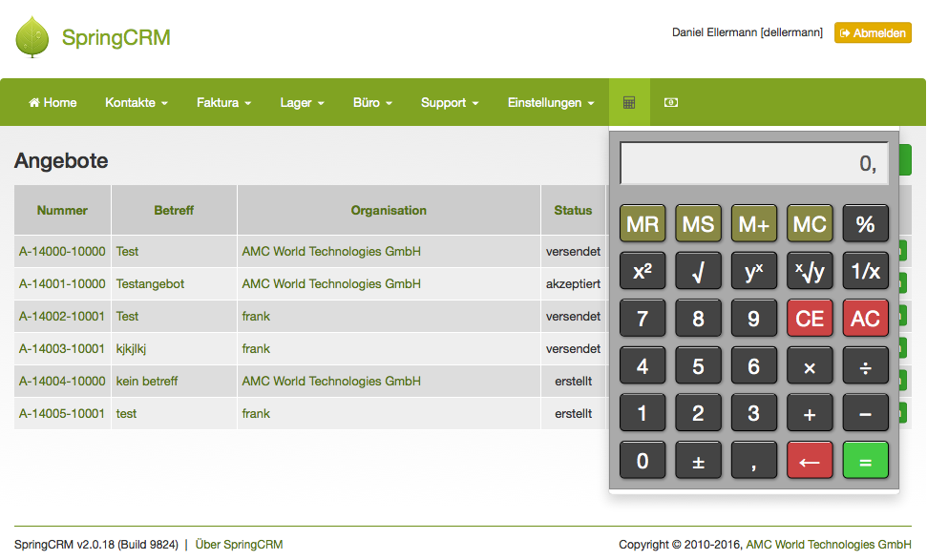Click the plus-minus sign toggle key
Screen dimensions: 927x560
click(x=698, y=460)
